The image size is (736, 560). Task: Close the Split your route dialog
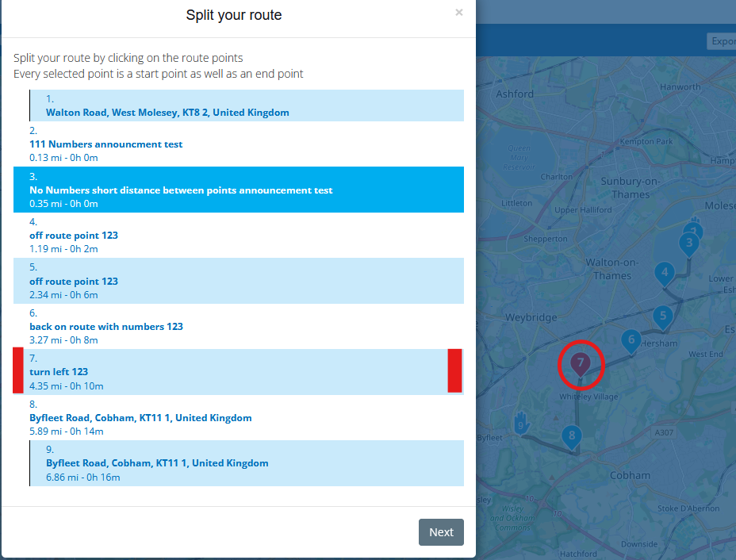[x=458, y=13]
